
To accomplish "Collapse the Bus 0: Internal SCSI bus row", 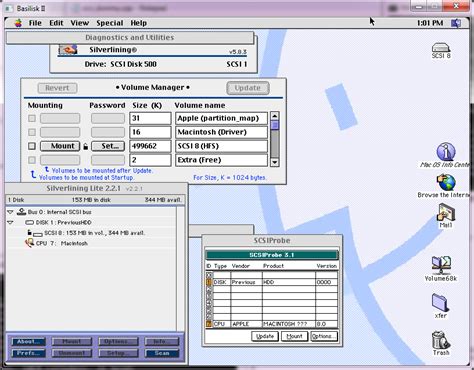I will pyautogui.click(x=11, y=212).
